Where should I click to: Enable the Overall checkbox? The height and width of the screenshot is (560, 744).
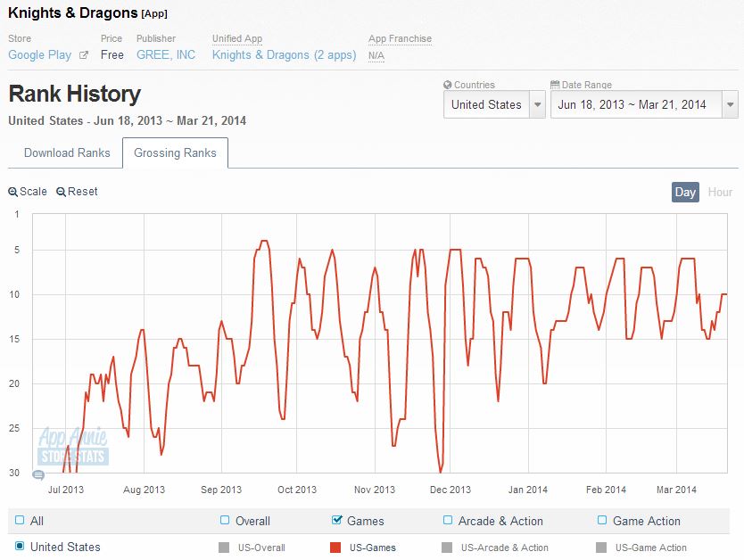tap(225, 520)
